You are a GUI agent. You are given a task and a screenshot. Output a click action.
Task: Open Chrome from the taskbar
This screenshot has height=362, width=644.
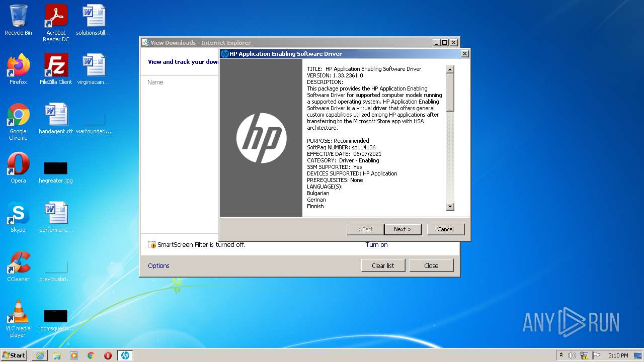coord(91,355)
